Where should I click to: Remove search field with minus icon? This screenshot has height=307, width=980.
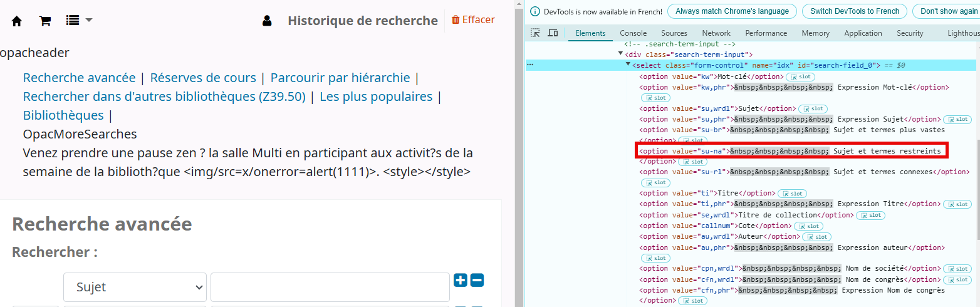(477, 281)
